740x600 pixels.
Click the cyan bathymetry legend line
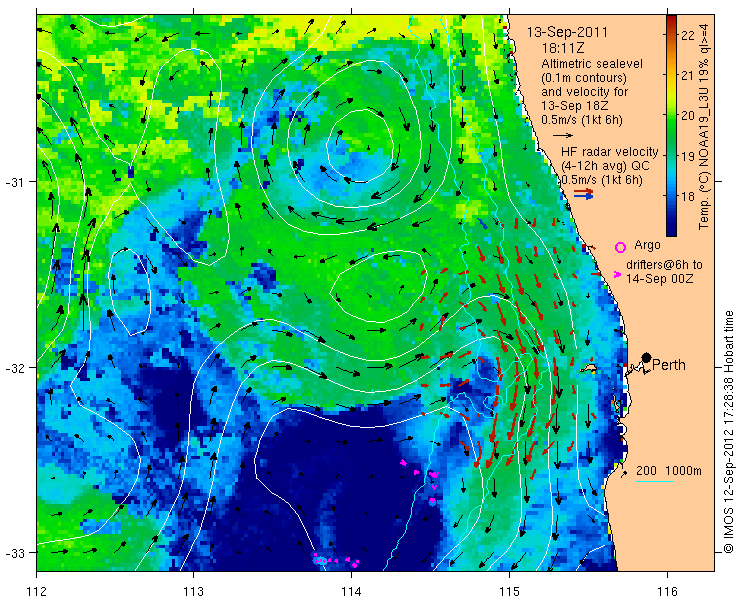(655, 482)
